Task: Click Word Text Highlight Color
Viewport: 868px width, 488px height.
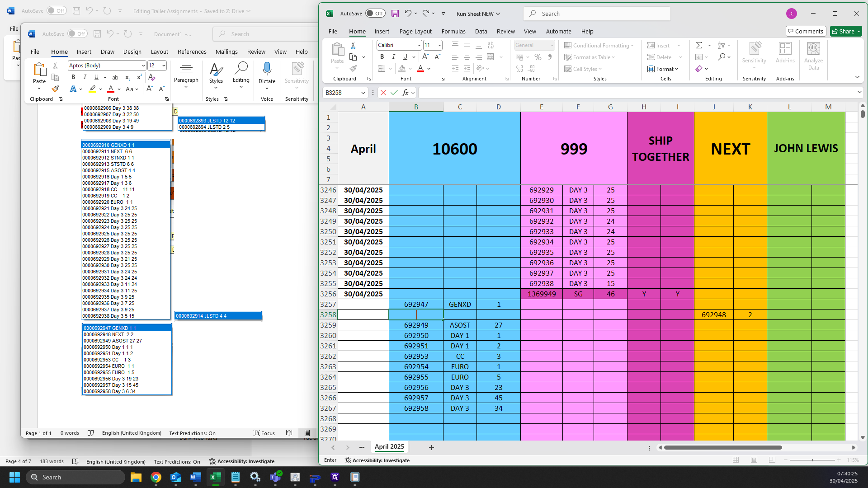Action: (x=92, y=89)
